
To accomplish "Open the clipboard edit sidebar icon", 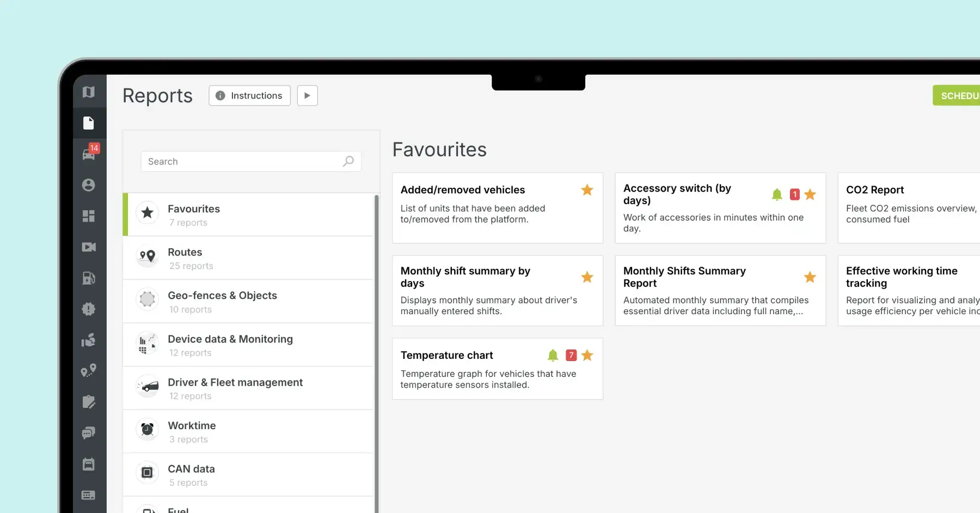I will point(89,402).
